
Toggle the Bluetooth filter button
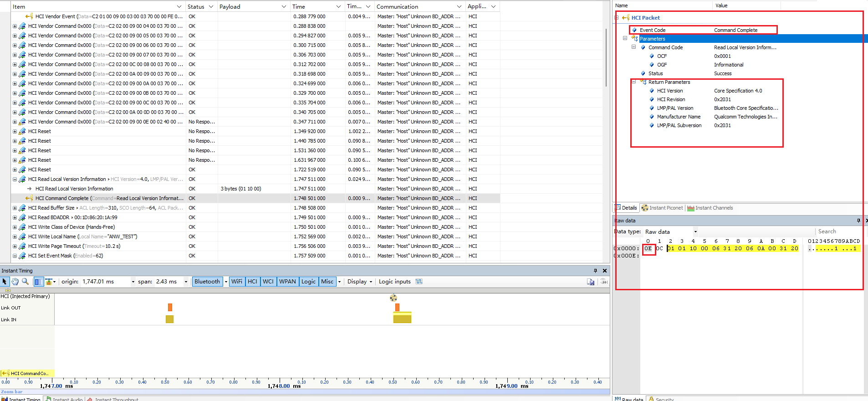(x=207, y=282)
